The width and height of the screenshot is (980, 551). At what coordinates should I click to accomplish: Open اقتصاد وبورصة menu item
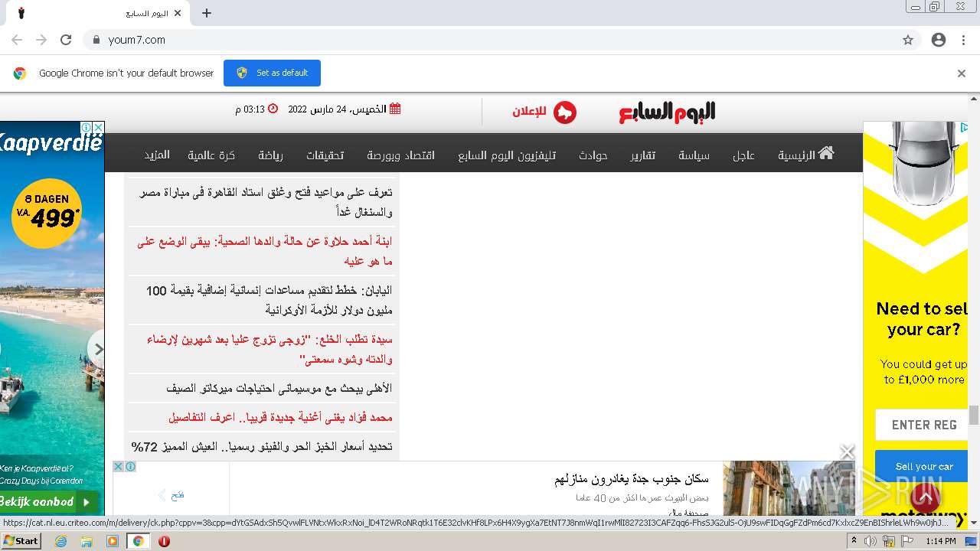click(x=400, y=155)
